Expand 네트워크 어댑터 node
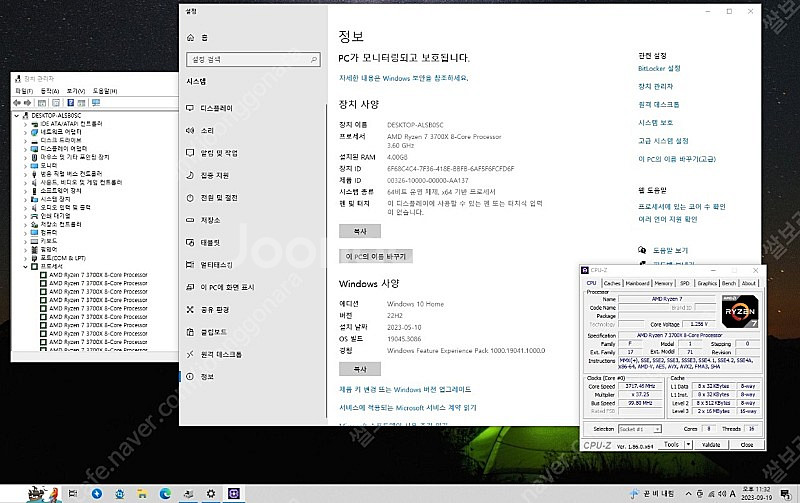The width and height of the screenshot is (800, 503). coord(25,132)
